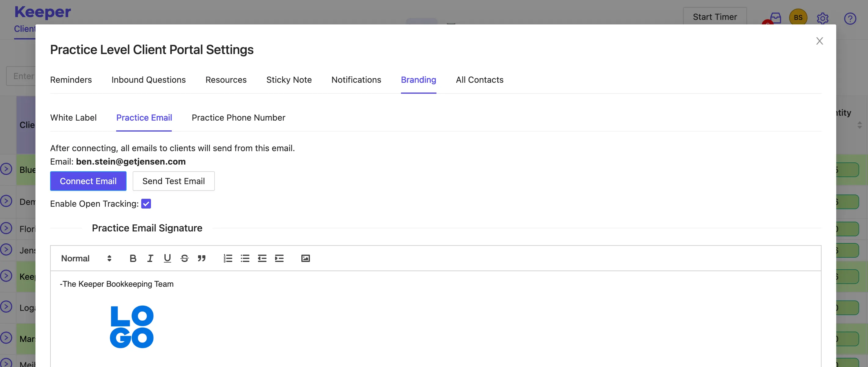
Task: Apply underline formatting in signature editor
Action: click(x=167, y=258)
